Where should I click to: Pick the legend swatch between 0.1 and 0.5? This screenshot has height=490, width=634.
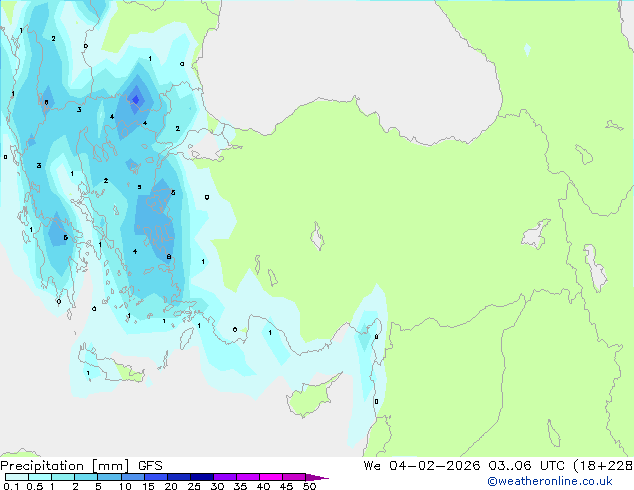(x=17, y=477)
